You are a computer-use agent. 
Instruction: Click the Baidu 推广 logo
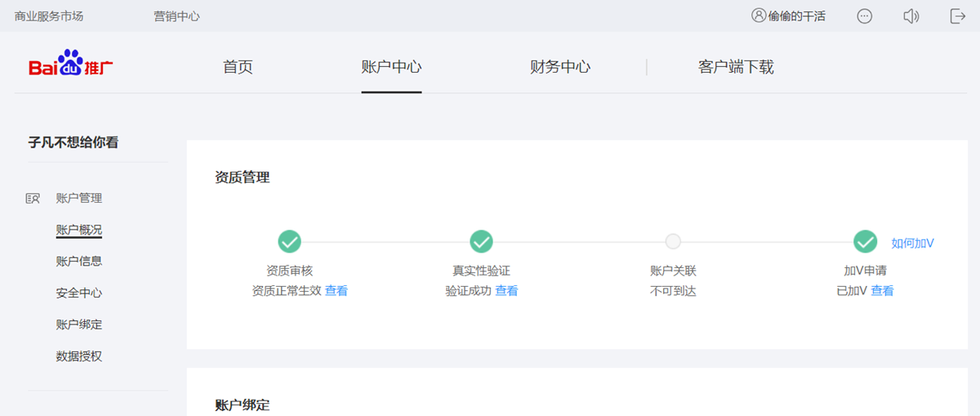[x=71, y=65]
